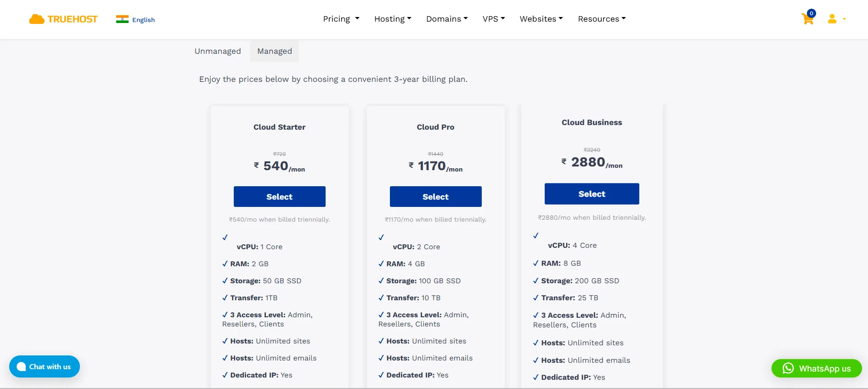Viewport: 868px width, 389px height.
Task: Click the ₹1170/mon price text
Action: 436,166
